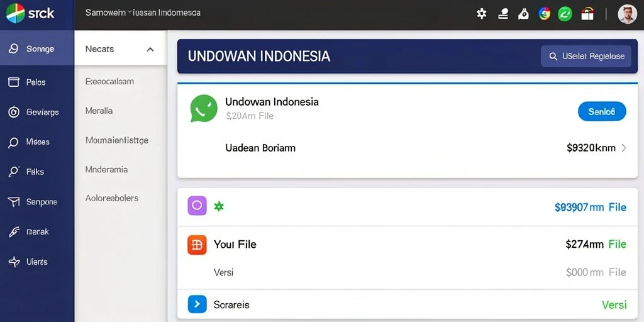The width and height of the screenshot is (644, 322).
Task: Collapse the Necats section chevron
Action: (x=150, y=49)
